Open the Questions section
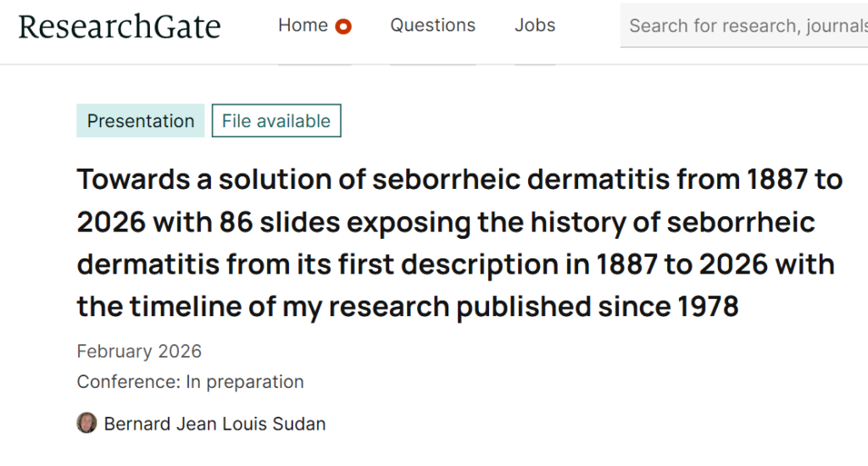This screenshot has height=466, width=868. click(x=432, y=25)
